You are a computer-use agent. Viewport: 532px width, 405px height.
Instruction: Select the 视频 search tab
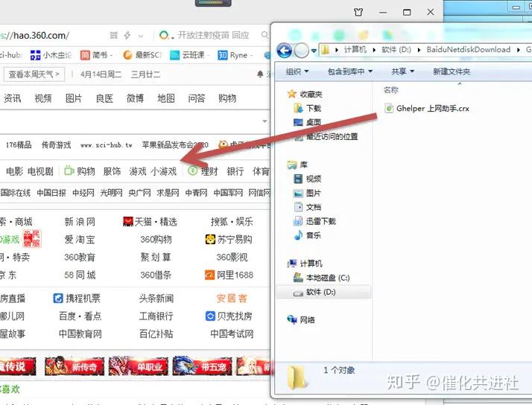[43, 98]
